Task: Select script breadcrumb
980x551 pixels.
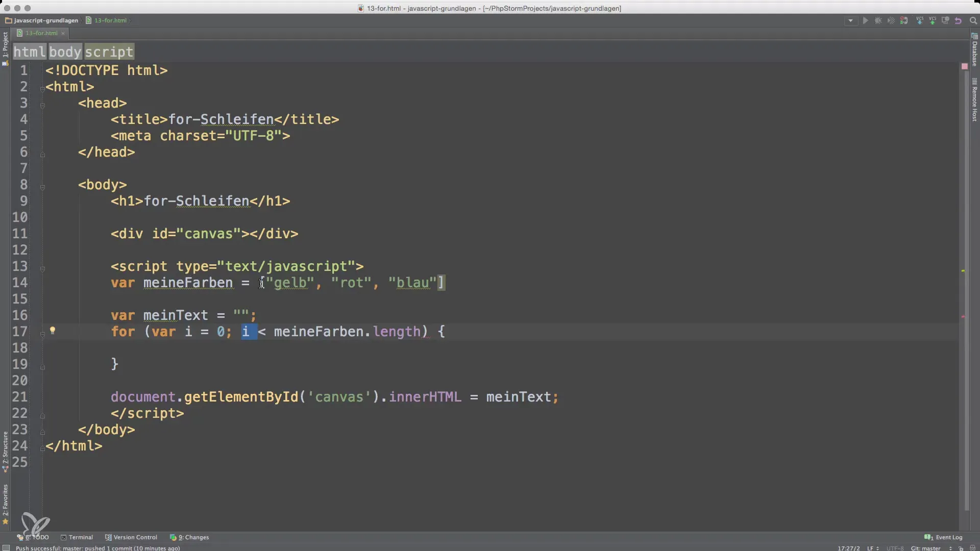Action: [x=109, y=52]
